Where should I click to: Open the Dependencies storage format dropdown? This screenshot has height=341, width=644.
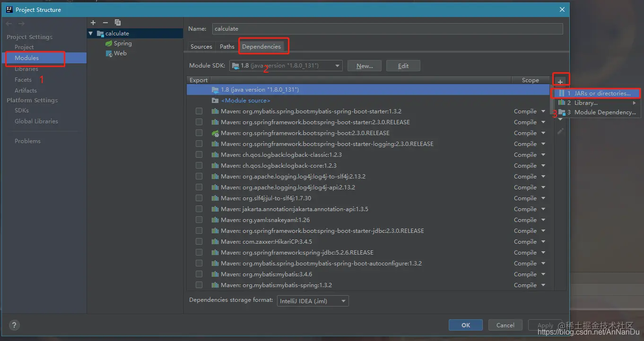[313, 300]
